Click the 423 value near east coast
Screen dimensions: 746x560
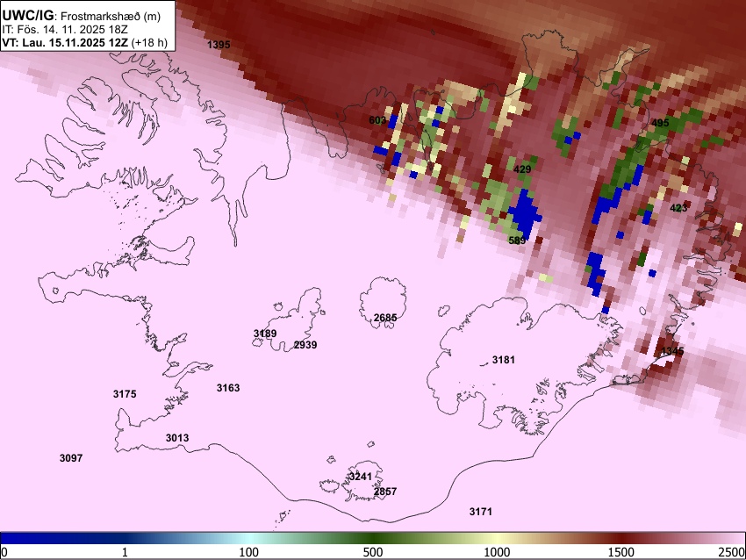678,207
